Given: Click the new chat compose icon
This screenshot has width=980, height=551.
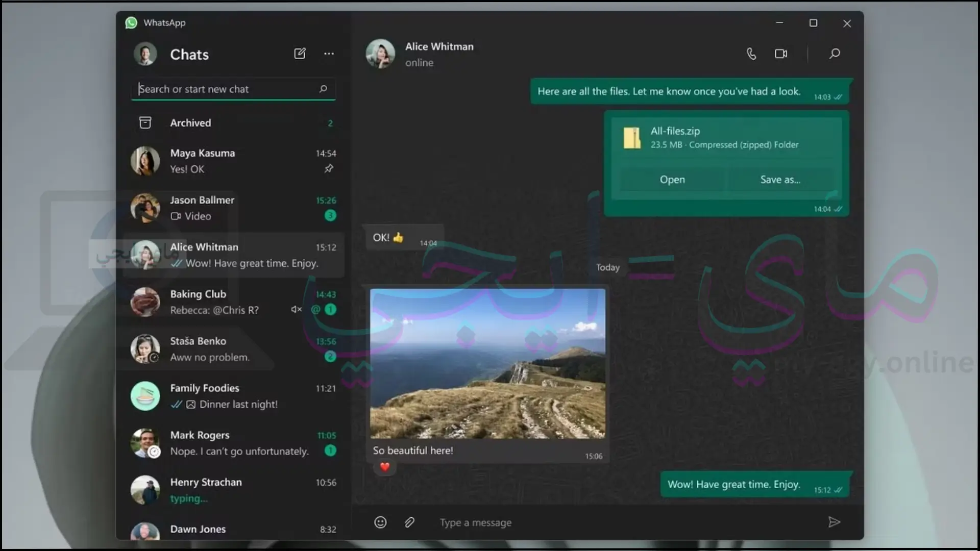Looking at the screenshot, I should click(300, 53).
